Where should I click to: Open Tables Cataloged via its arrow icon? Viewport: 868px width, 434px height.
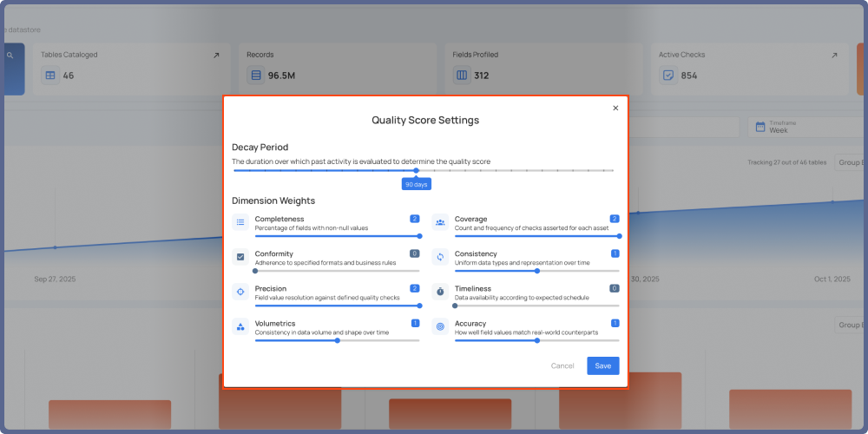point(216,56)
